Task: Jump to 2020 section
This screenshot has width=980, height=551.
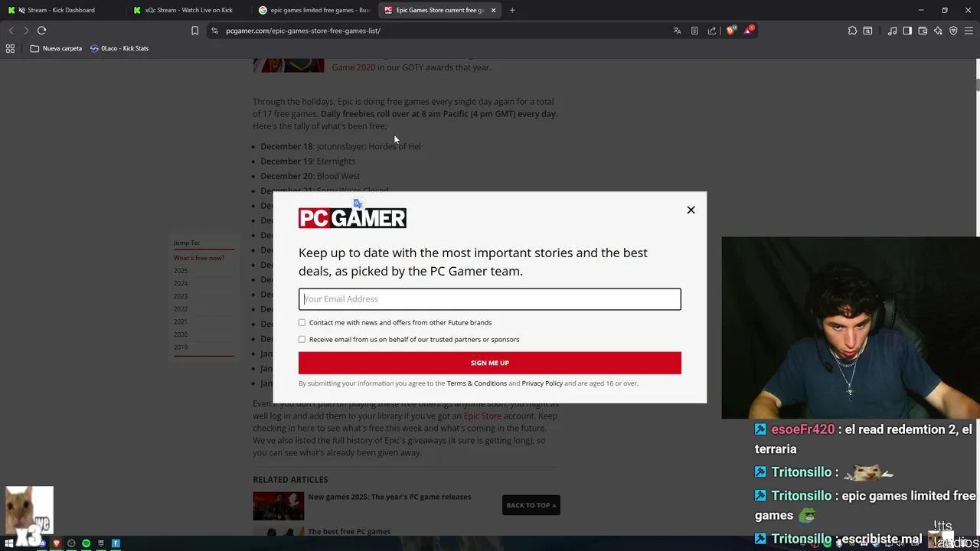Action: point(181,334)
